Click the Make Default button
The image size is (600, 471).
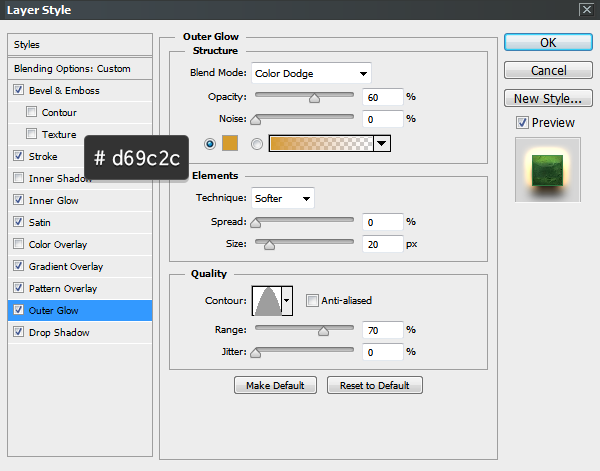tap(275, 385)
